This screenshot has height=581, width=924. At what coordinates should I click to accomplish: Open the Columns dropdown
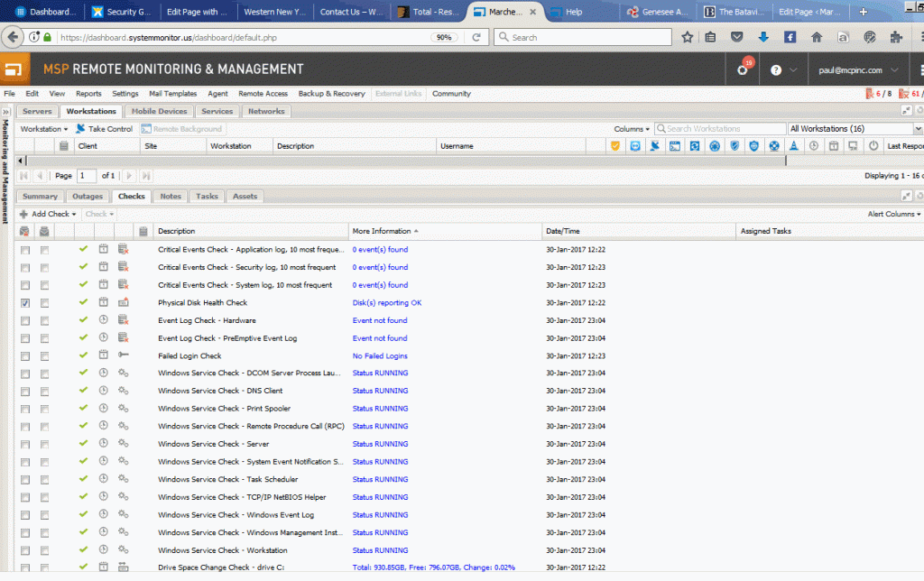tap(631, 128)
